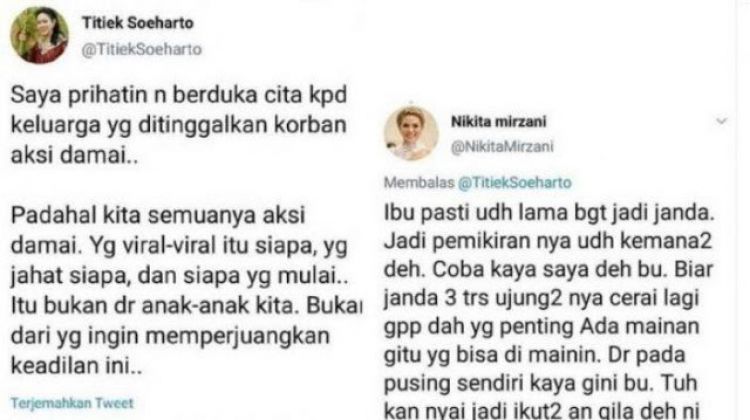Open the tweet line 'Ibu pasti udh lama bgt jadi janda'
The height and width of the screenshot is (420, 750).
tap(549, 213)
